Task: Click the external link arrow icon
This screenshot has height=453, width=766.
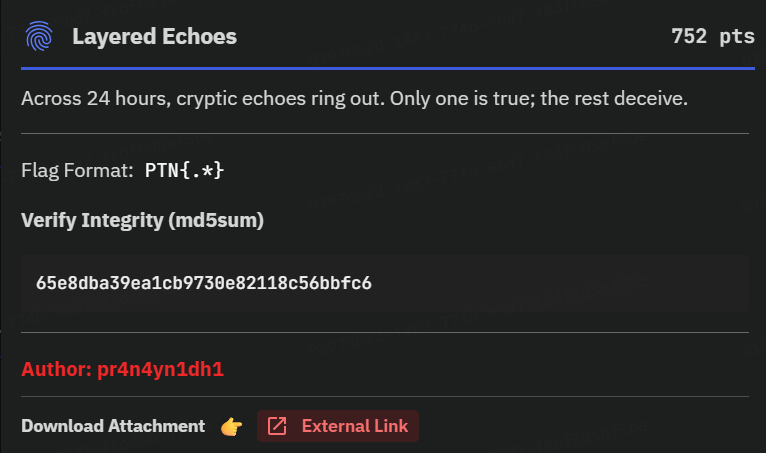Action: pyautogui.click(x=277, y=426)
